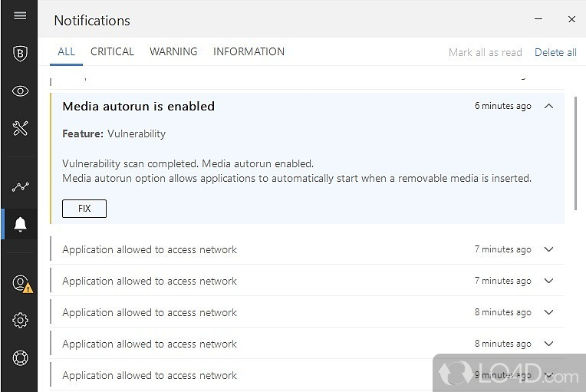Collapse the Media autorun notification

(548, 106)
